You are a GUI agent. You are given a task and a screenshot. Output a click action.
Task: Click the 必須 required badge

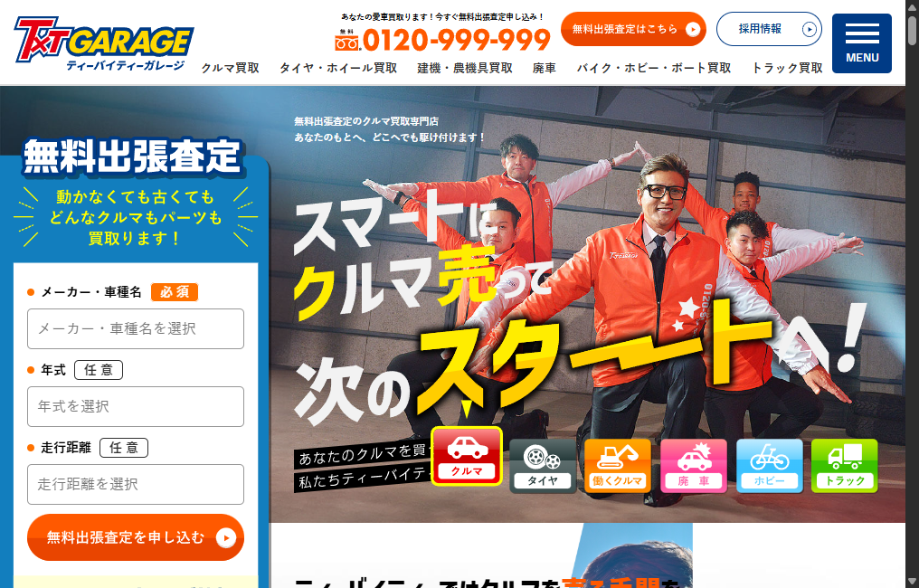click(175, 292)
